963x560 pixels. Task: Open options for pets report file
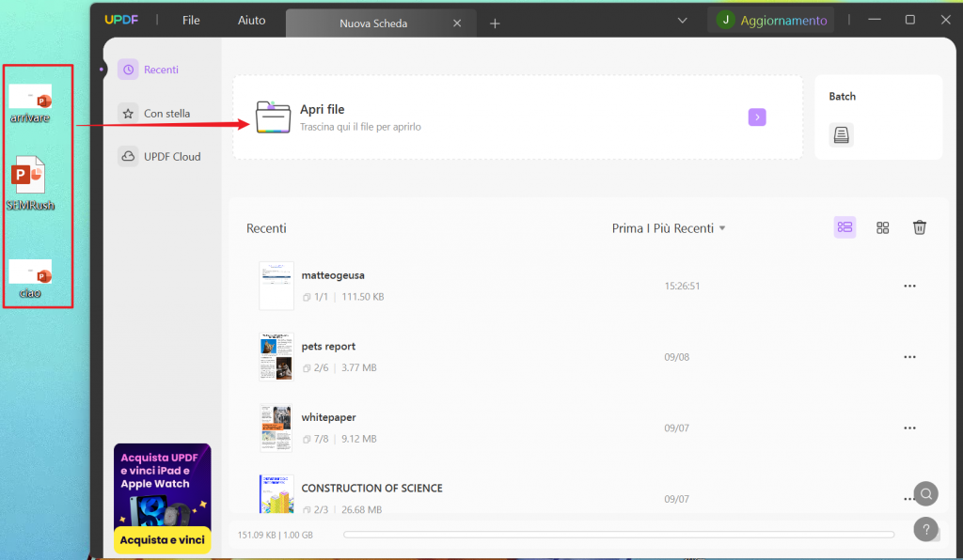tap(909, 356)
